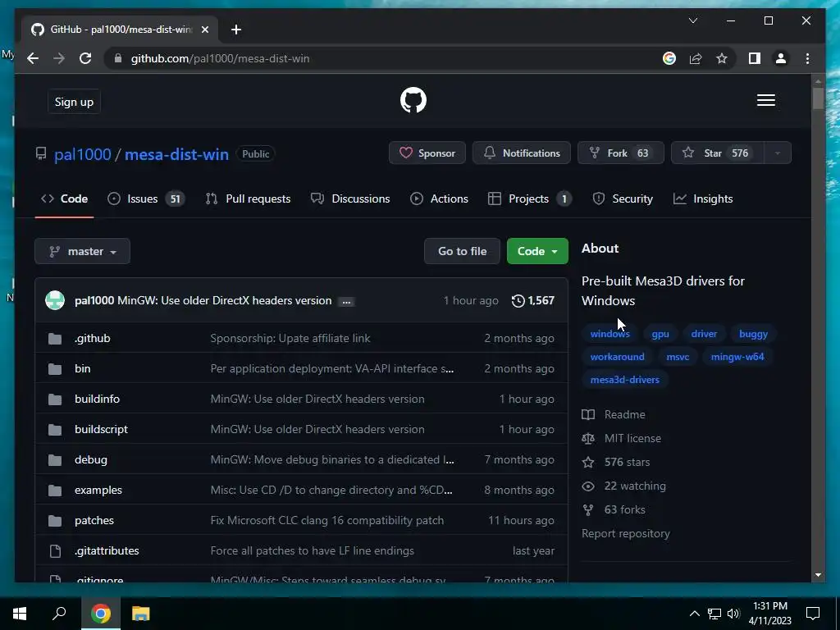Open Windows Start menu
The width and height of the screenshot is (840, 630).
click(x=20, y=614)
